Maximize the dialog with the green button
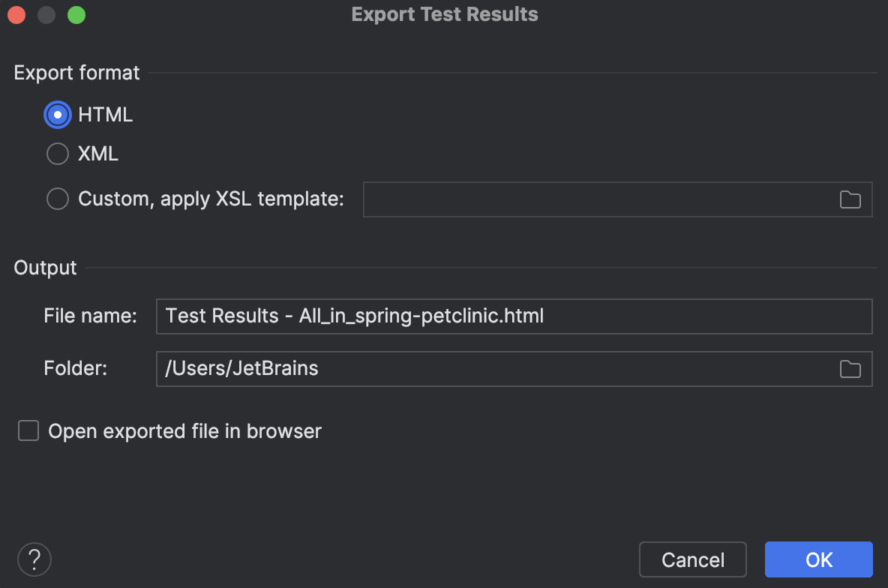Screen dimensions: 888x588 coord(76,13)
